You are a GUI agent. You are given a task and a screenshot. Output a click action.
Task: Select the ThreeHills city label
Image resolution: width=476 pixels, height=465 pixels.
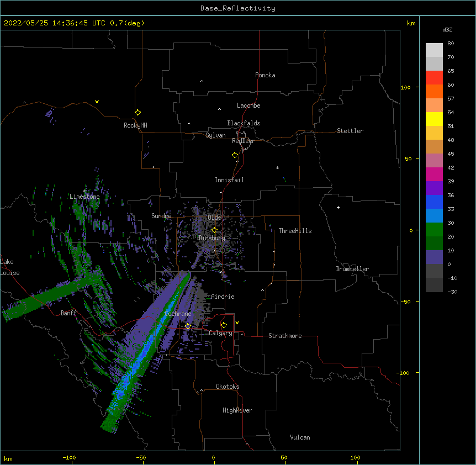[295, 231]
